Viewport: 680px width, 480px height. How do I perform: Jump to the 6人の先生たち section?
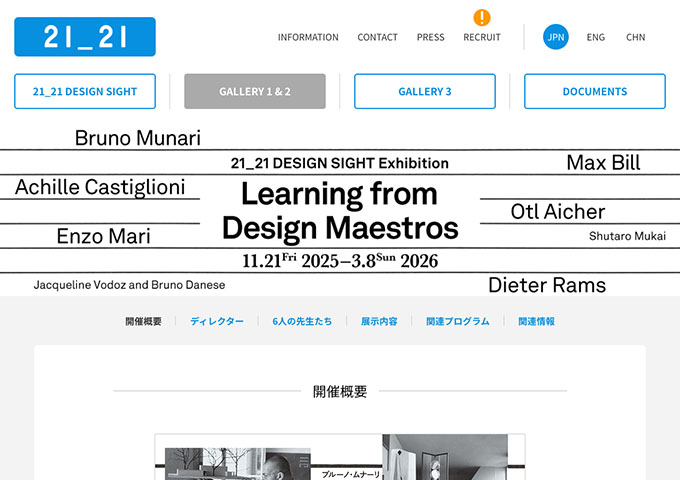pos(302,321)
